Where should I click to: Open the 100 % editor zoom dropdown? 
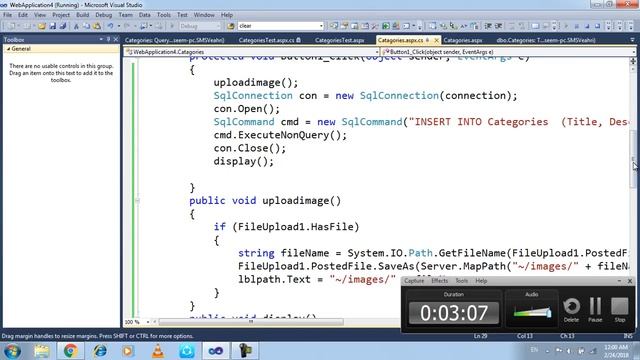tap(147, 322)
